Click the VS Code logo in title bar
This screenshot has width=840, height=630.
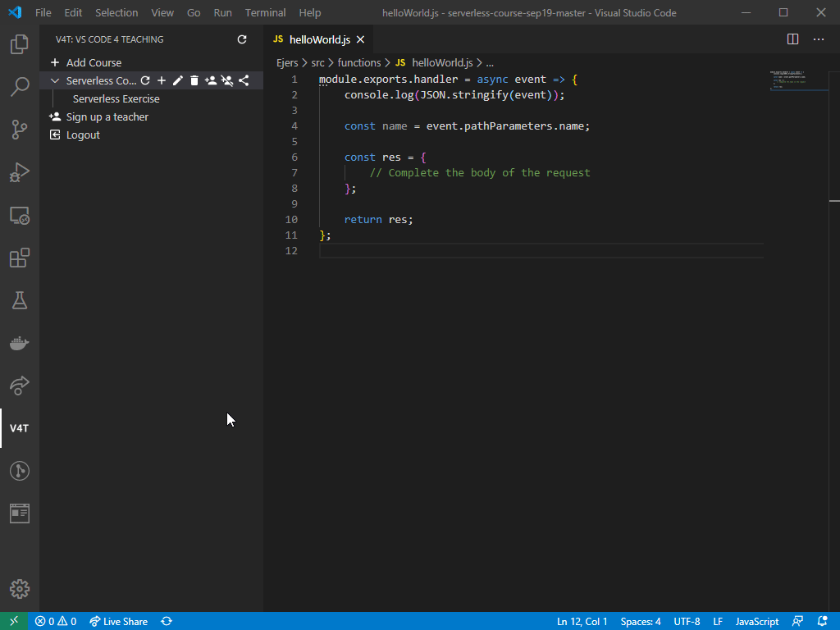[15, 11]
